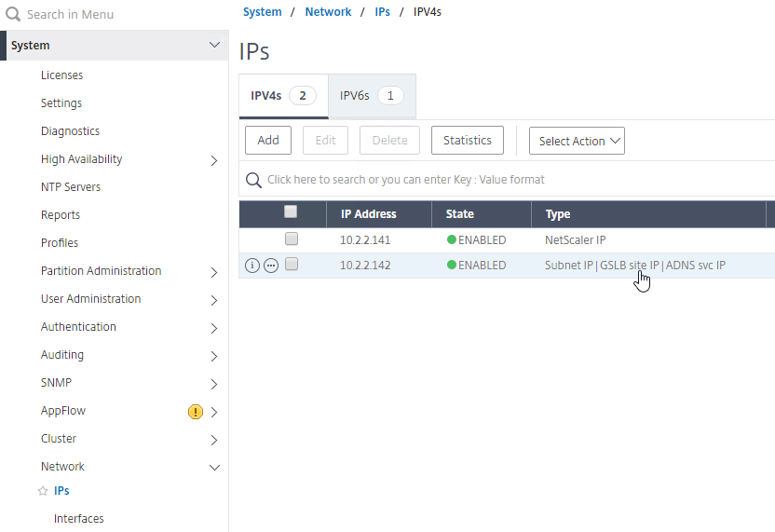Expand SNMP submenu arrow

coord(214,384)
